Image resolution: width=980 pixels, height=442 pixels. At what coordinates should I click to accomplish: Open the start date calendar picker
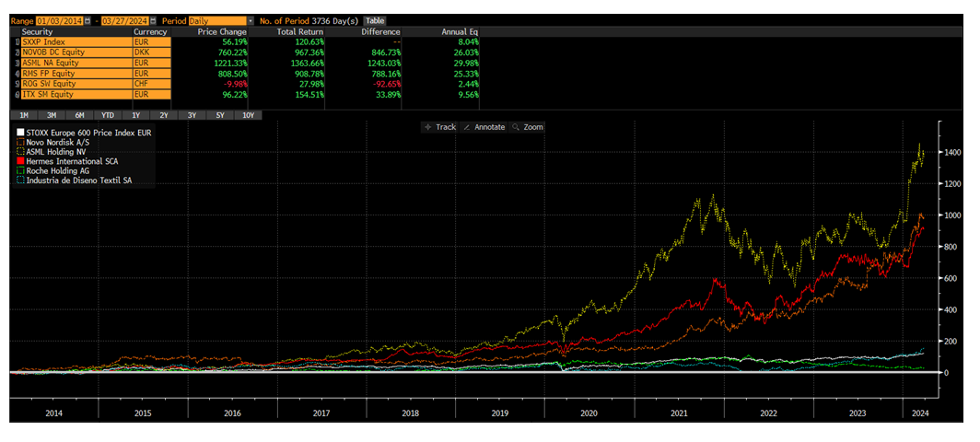click(x=86, y=20)
